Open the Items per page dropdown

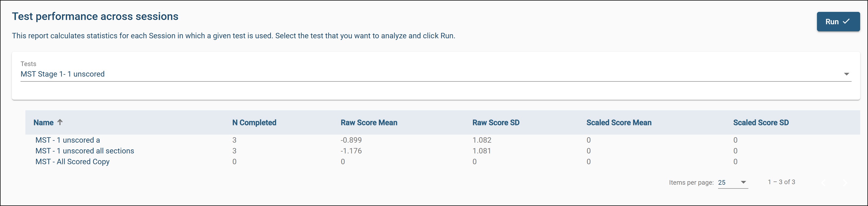click(732, 183)
